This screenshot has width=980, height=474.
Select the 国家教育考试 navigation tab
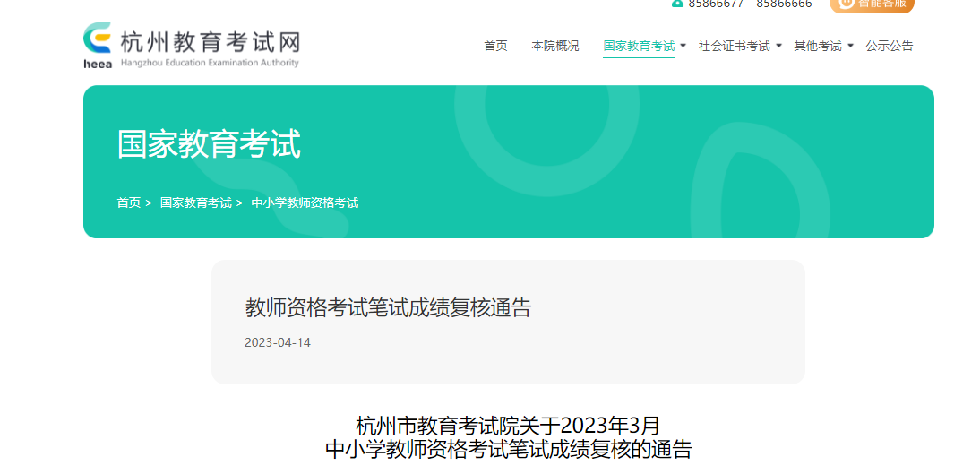click(639, 46)
